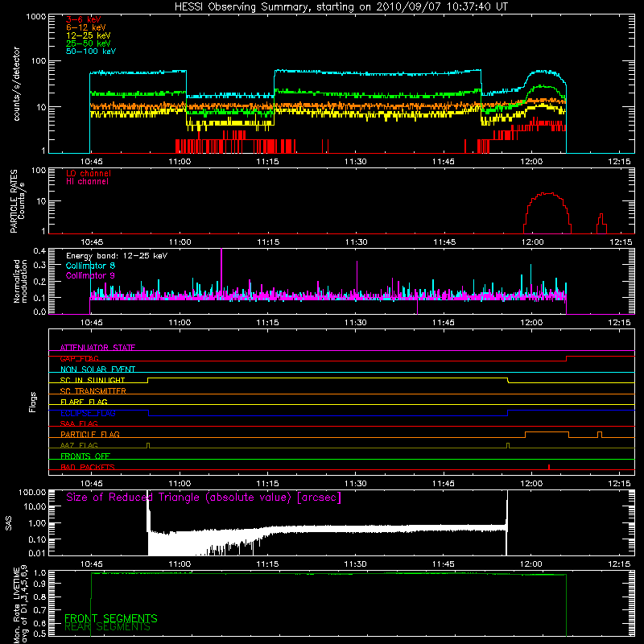This screenshot has width=644, height=644.
Task: Click the red bad packets spike marker
Action: (549, 467)
